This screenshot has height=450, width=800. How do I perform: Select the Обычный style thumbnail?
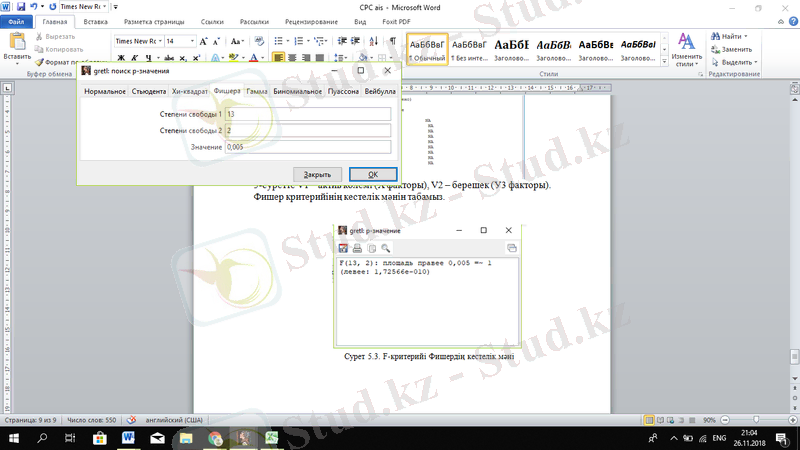(x=426, y=49)
